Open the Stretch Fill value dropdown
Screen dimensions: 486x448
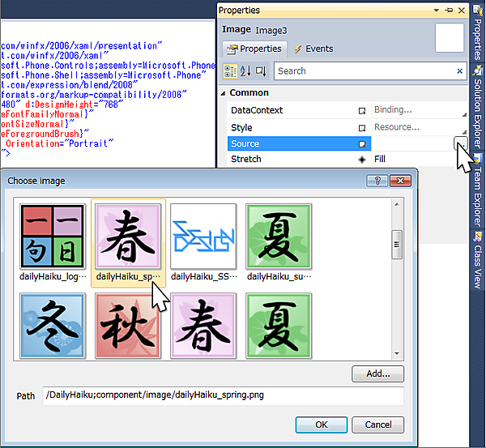[x=420, y=159]
